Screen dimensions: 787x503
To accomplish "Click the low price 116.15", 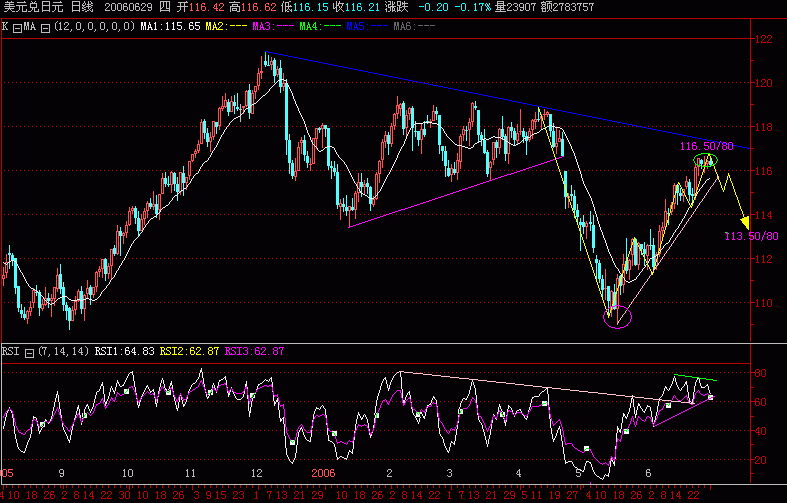I will click(311, 8).
